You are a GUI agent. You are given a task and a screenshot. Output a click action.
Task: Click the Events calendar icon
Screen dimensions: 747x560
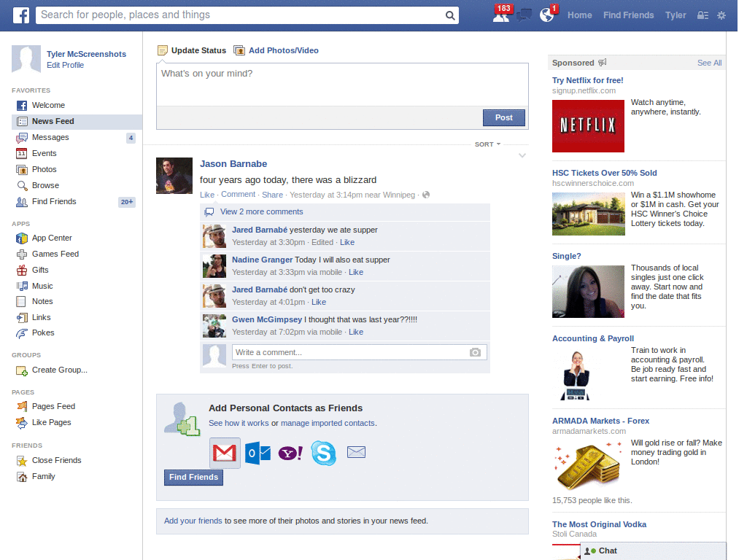point(21,153)
